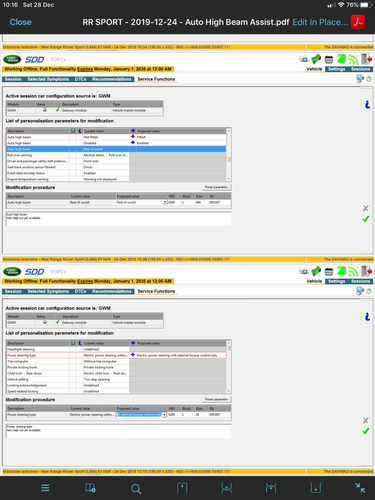375x500 pixels.
Task: Tap the collapse arrows icon at bottom right
Action: click(360, 488)
